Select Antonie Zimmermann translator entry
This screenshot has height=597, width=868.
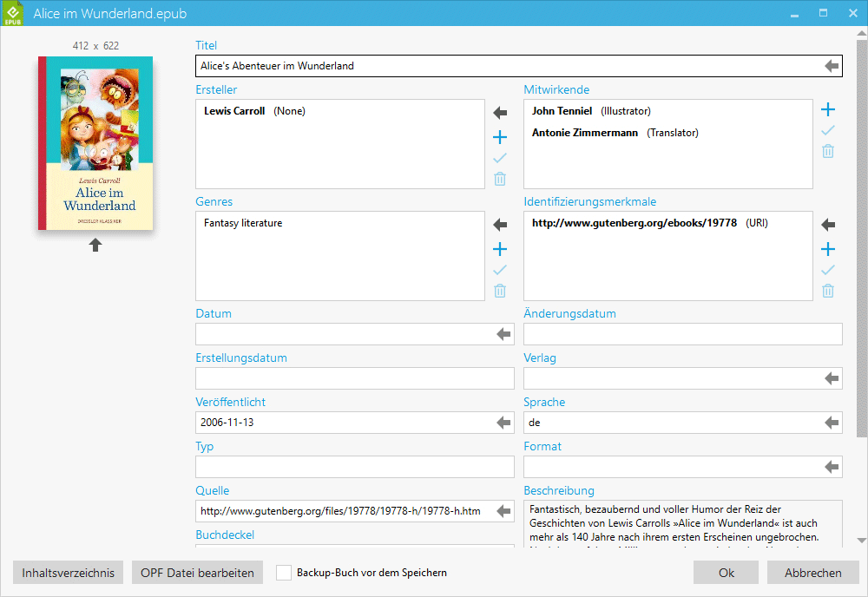click(x=585, y=133)
